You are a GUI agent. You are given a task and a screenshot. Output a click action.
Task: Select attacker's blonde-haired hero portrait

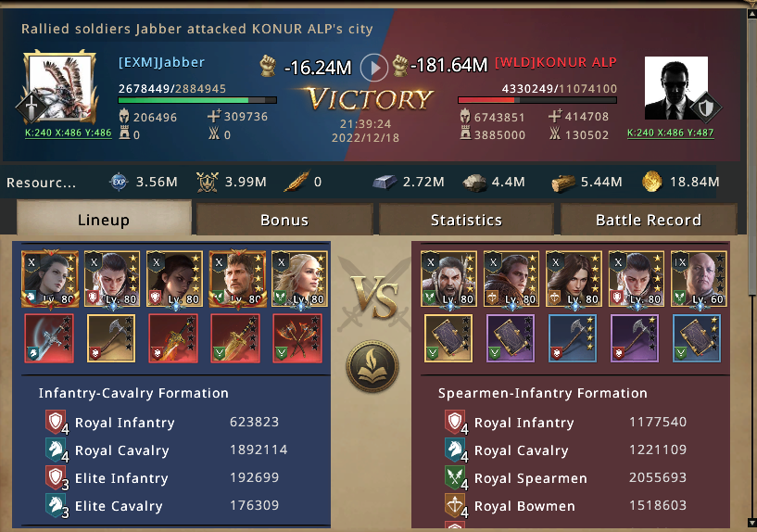click(x=299, y=279)
